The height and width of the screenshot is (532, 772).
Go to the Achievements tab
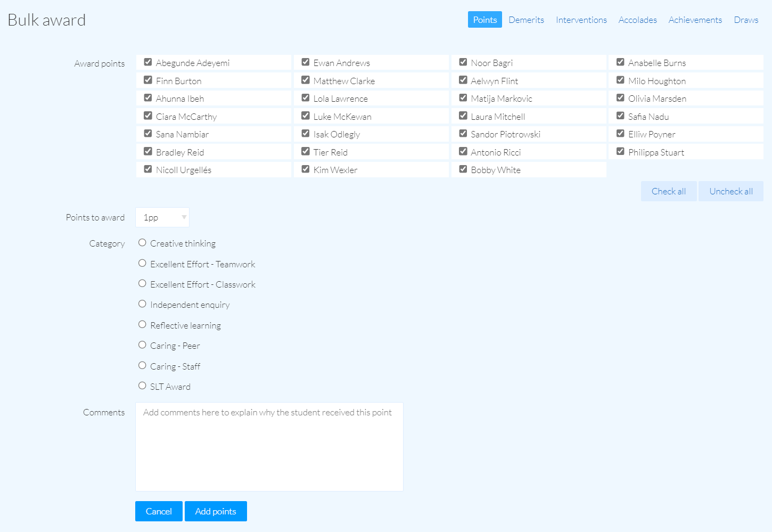click(695, 20)
